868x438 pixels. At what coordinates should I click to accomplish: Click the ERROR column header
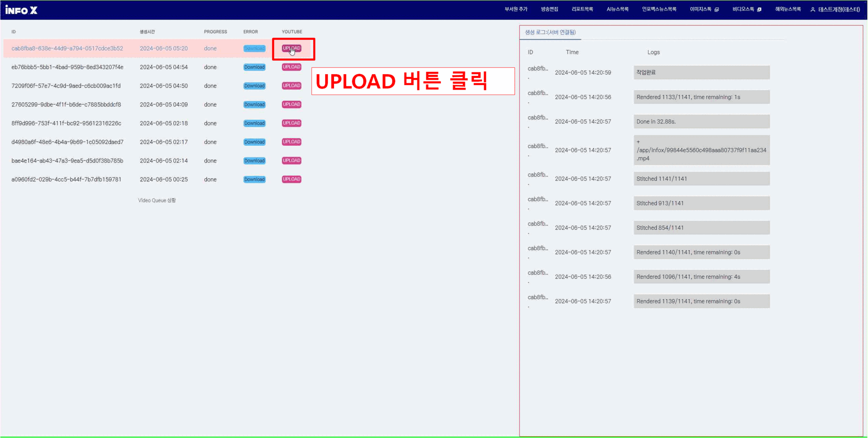[250, 32]
